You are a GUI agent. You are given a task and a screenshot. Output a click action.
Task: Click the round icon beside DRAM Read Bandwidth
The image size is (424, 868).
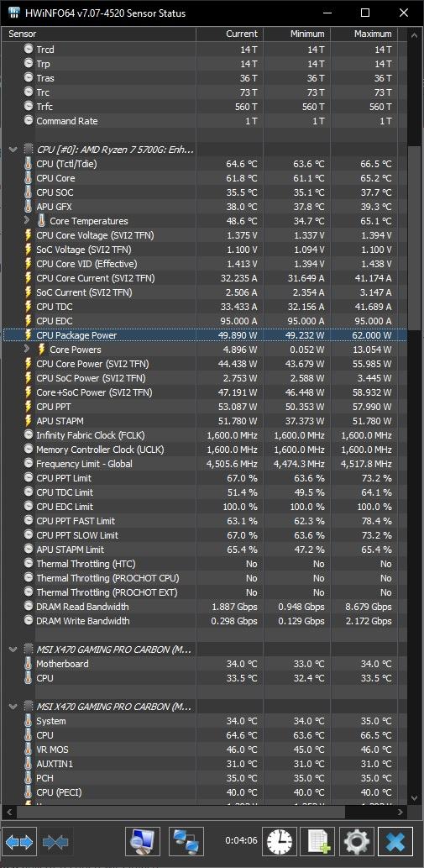pyautogui.click(x=29, y=607)
